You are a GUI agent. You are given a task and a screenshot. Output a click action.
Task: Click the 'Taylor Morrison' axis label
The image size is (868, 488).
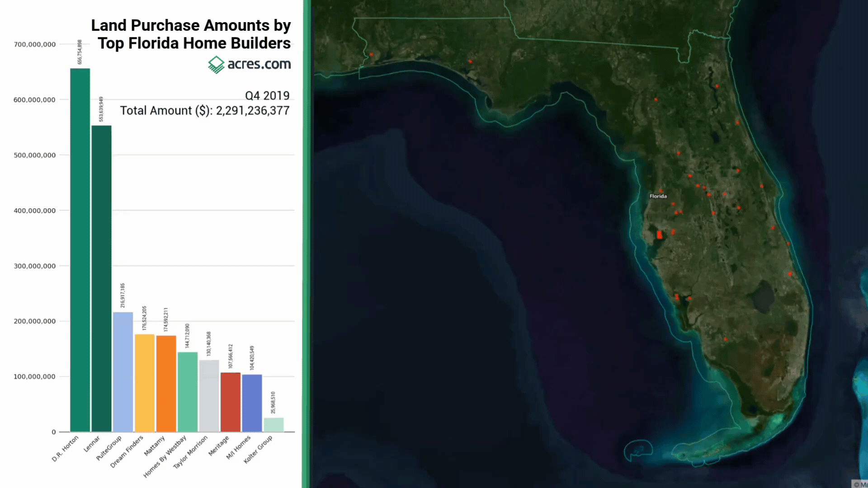190,452
